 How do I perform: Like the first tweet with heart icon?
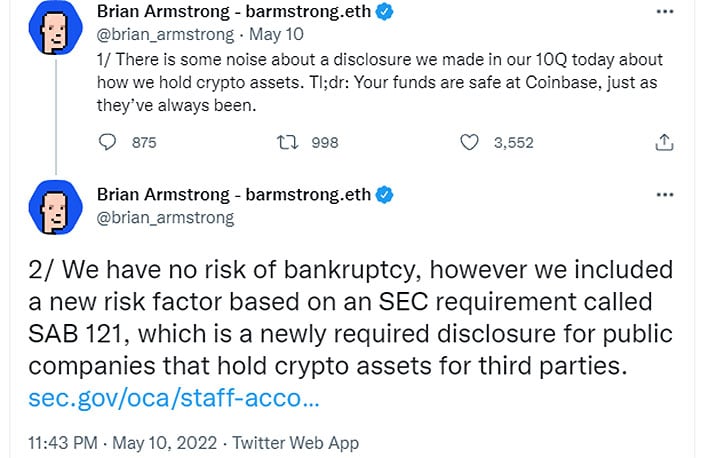coord(469,142)
